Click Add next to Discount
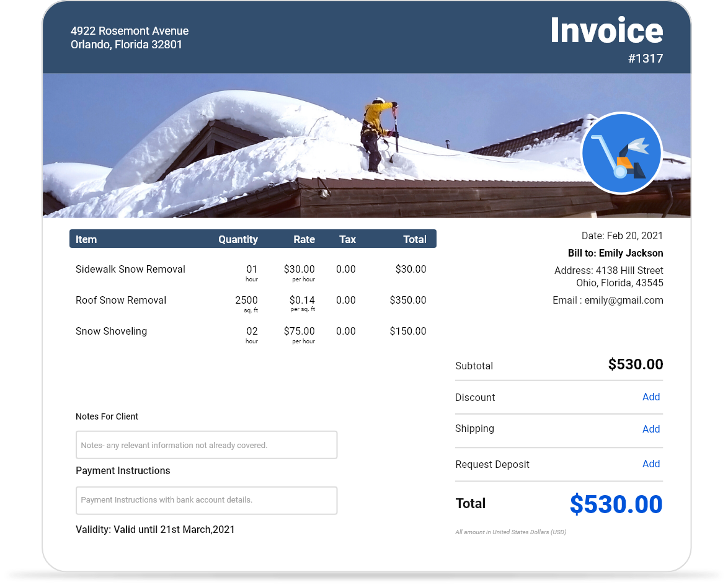The image size is (728, 585). pyautogui.click(x=650, y=397)
